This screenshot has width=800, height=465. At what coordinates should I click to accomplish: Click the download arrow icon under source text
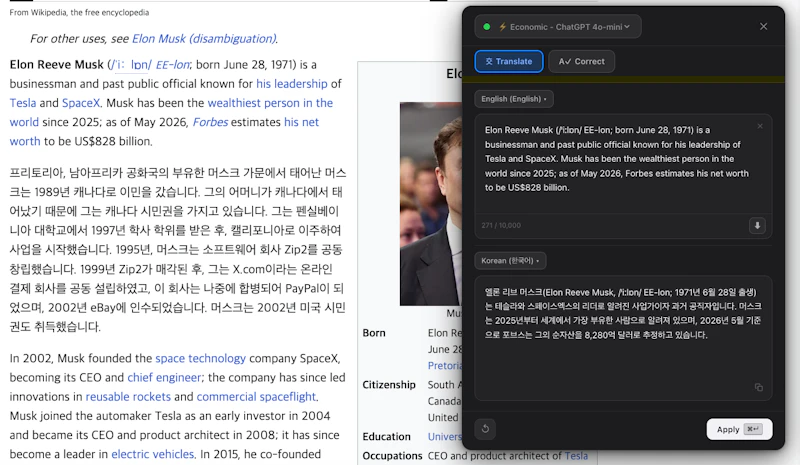[x=757, y=226]
